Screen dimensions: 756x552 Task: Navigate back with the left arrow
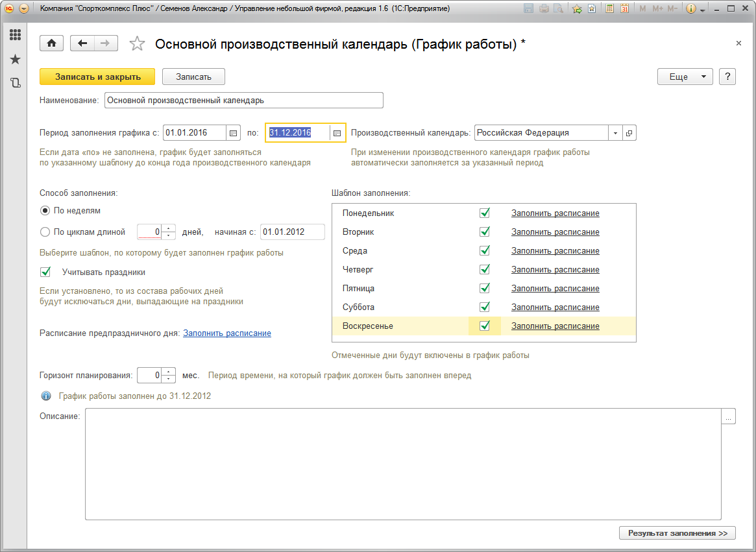click(82, 43)
